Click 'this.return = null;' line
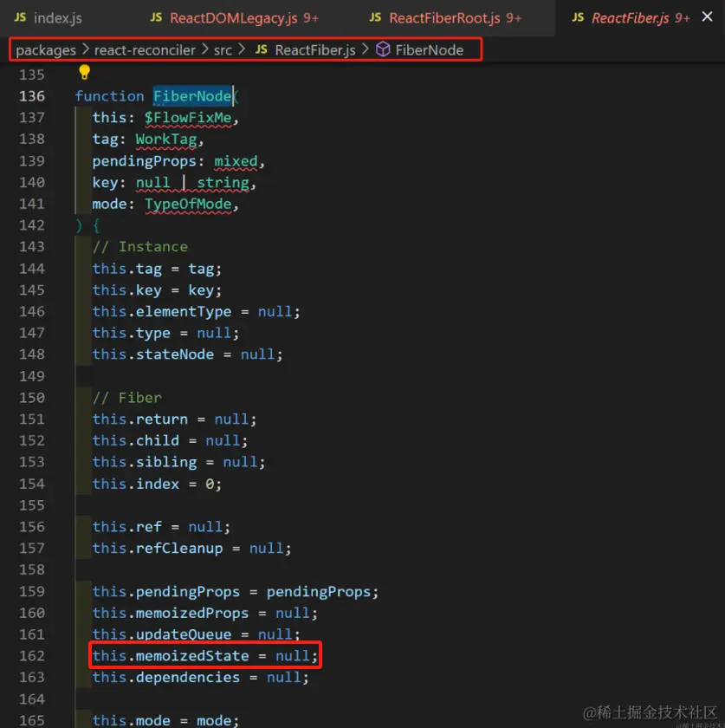Viewport: 725px width, 728px height. [x=174, y=419]
